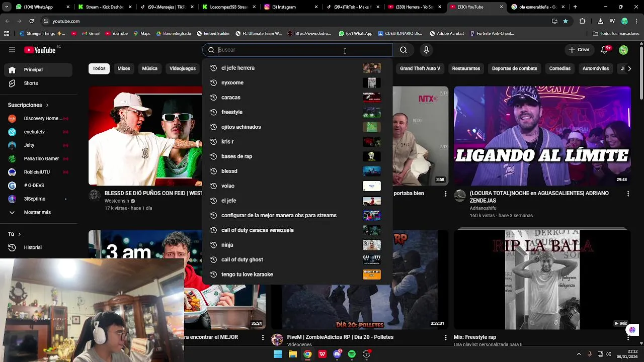Screen dimensions: 644x362
Task: Choose suggestion "bases de rap"
Action: pyautogui.click(x=297, y=156)
